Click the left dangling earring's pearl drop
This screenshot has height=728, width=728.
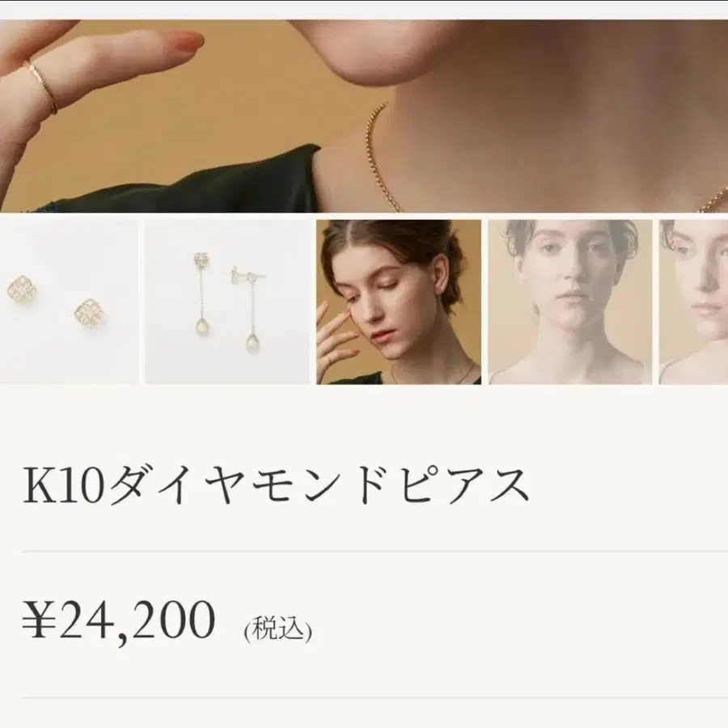click(202, 328)
